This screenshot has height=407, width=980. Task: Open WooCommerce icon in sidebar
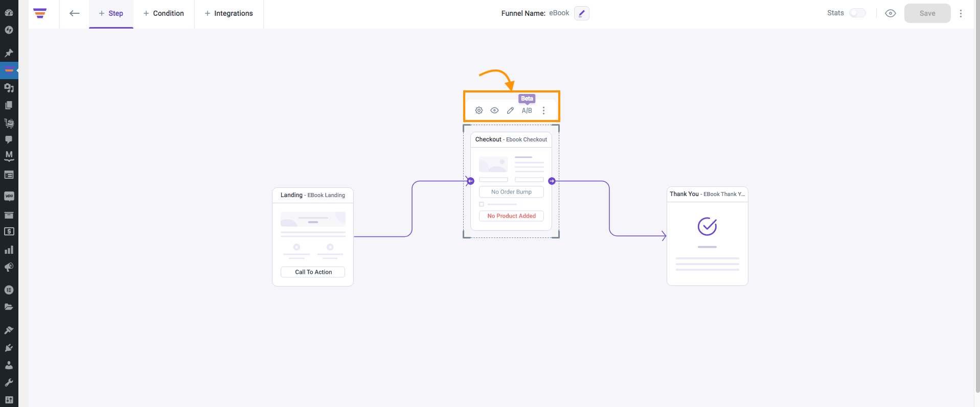click(9, 196)
